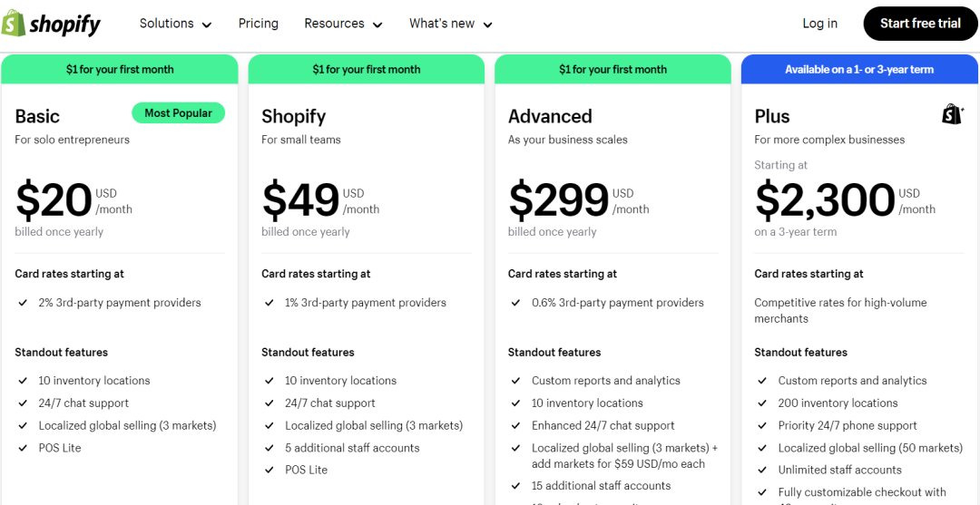Click checkmark beside Enhanced 24/7 chat support

[x=516, y=425]
